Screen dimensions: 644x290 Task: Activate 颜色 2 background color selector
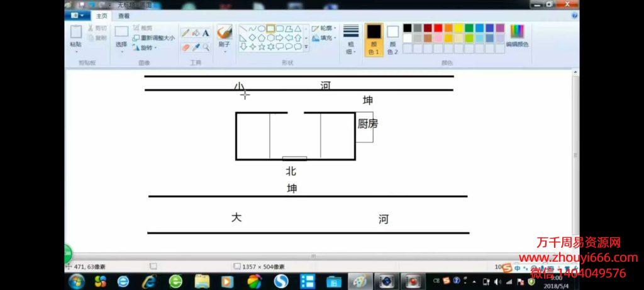click(x=392, y=39)
